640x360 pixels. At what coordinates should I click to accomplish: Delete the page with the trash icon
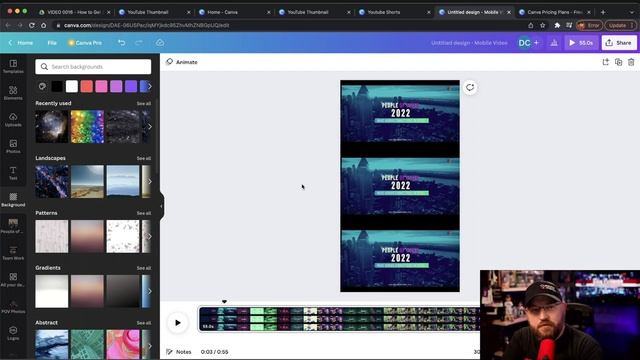(x=631, y=62)
